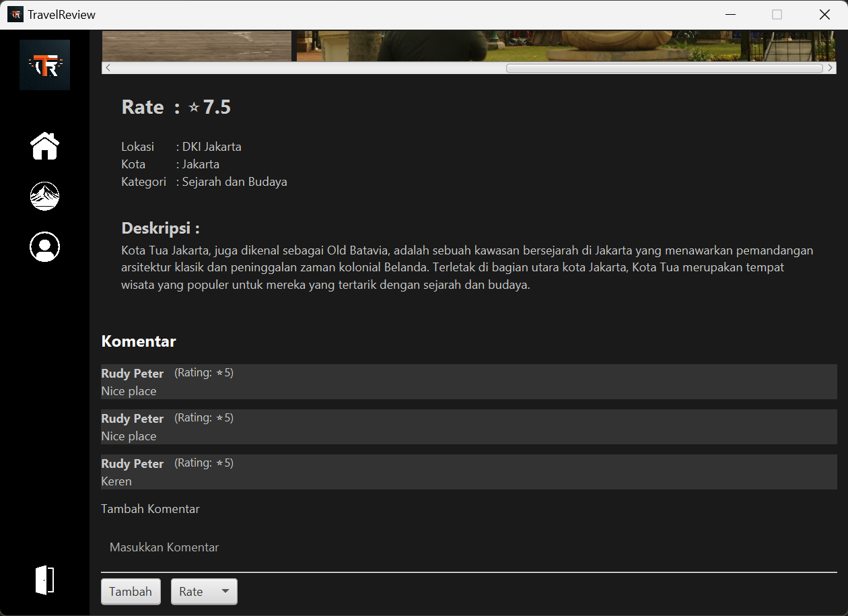Minimize the TravelReview window
Screen dimensions: 848x616
(x=730, y=15)
